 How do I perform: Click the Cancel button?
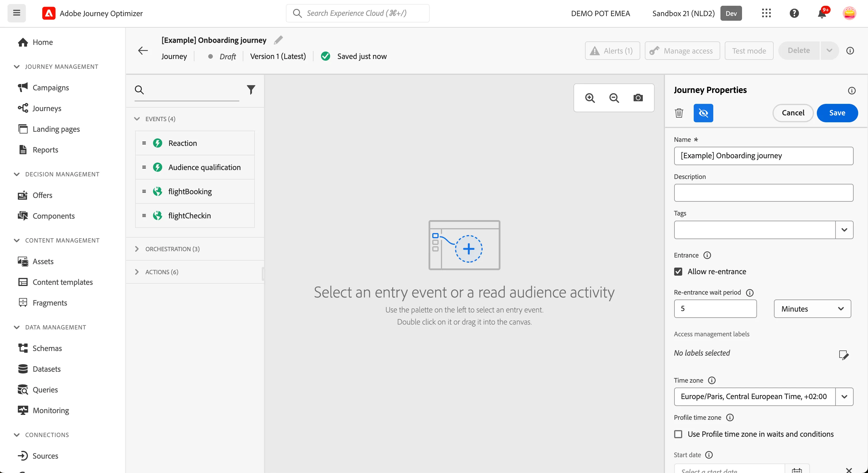[793, 113]
